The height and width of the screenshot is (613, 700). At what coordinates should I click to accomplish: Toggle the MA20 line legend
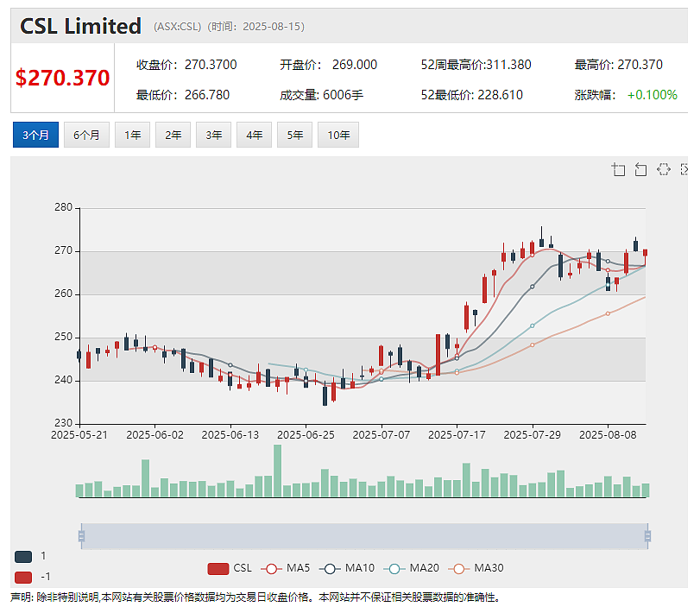(x=411, y=568)
